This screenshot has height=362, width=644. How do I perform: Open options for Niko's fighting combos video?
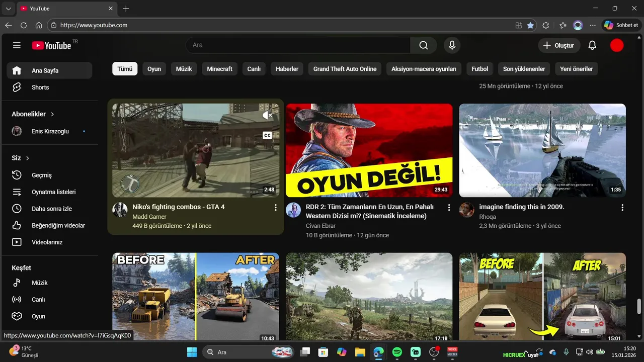click(275, 208)
